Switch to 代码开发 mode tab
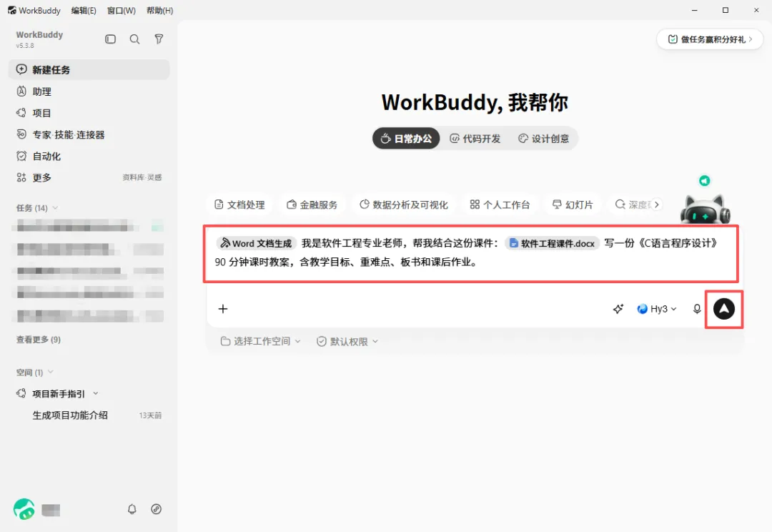Screen dimensions: 772x532 pos(475,139)
